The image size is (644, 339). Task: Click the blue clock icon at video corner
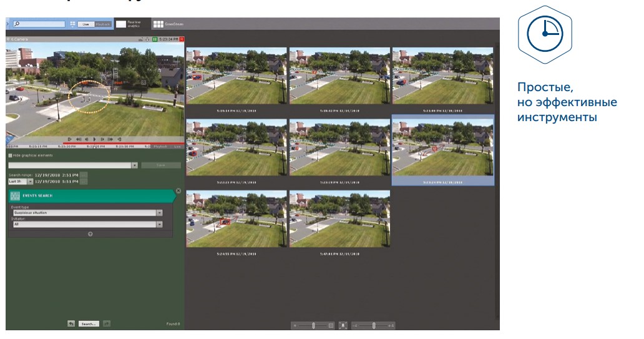click(x=8, y=140)
